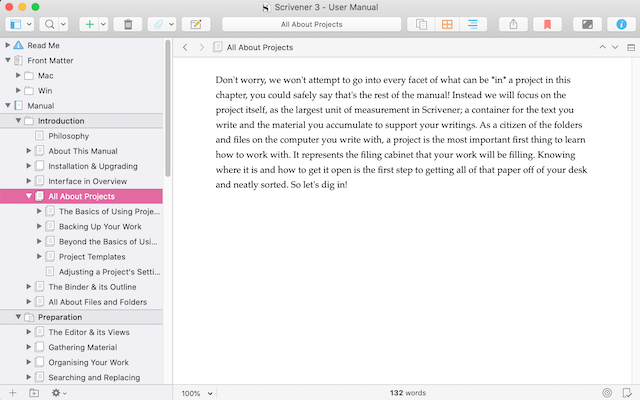
Task: Click the Manual document icon
Action: [x=18, y=106]
